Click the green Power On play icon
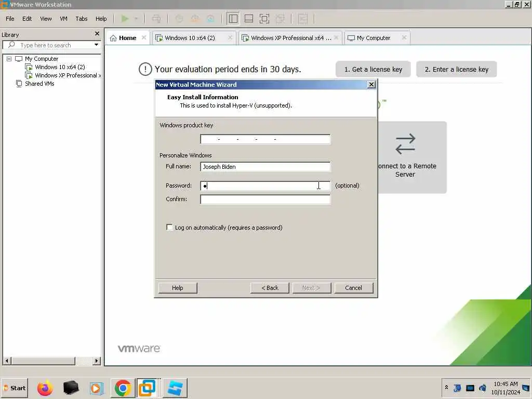The width and height of the screenshot is (532, 399). (125, 19)
